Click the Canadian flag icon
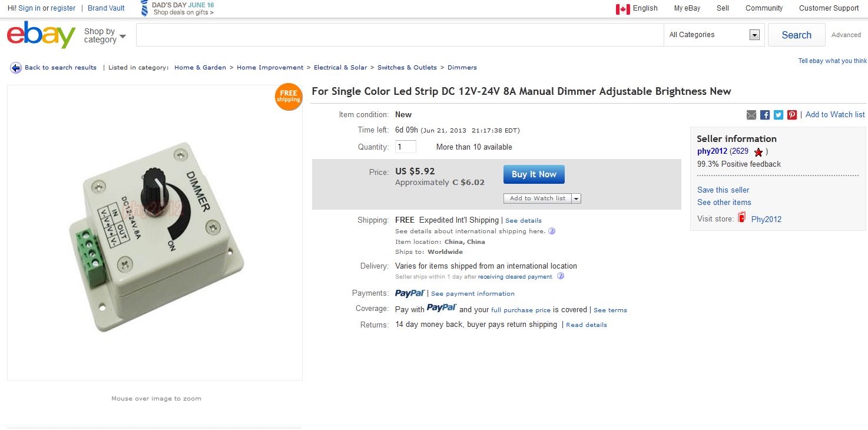This screenshot has height=430, width=868. pos(623,9)
